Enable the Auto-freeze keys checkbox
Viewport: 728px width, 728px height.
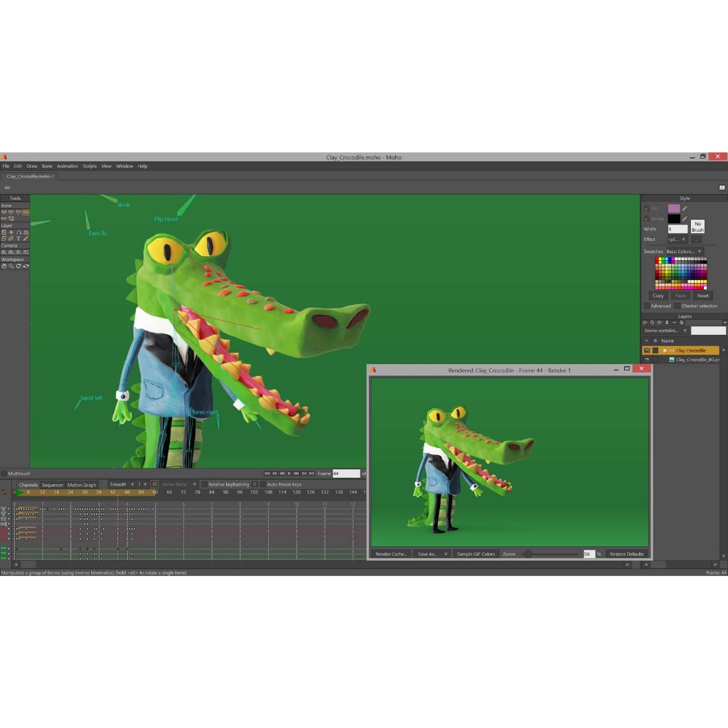pyautogui.click(x=263, y=485)
